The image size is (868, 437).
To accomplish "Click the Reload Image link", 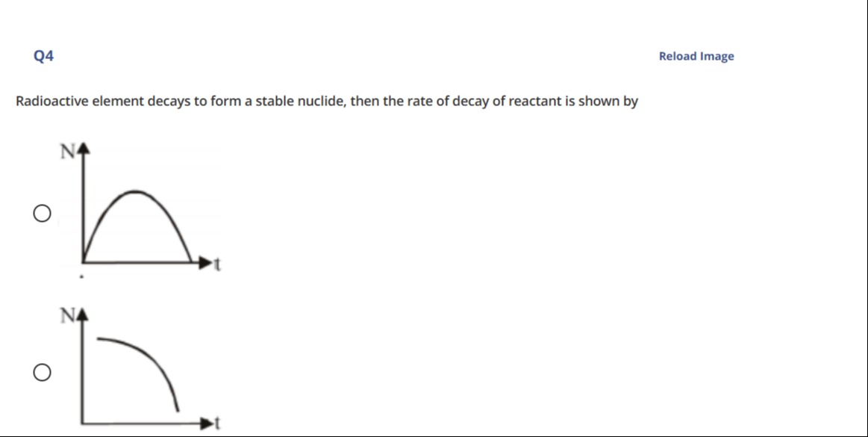I will point(696,56).
